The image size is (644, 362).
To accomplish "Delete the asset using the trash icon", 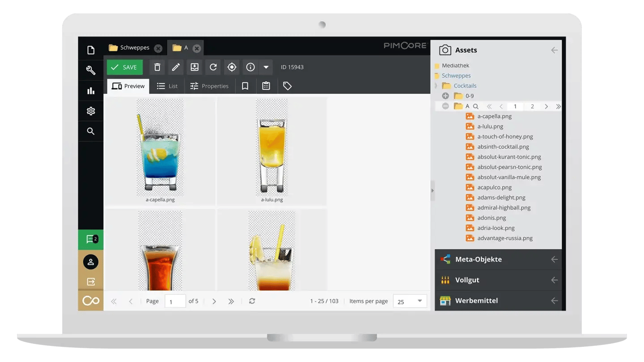I will pos(157,67).
